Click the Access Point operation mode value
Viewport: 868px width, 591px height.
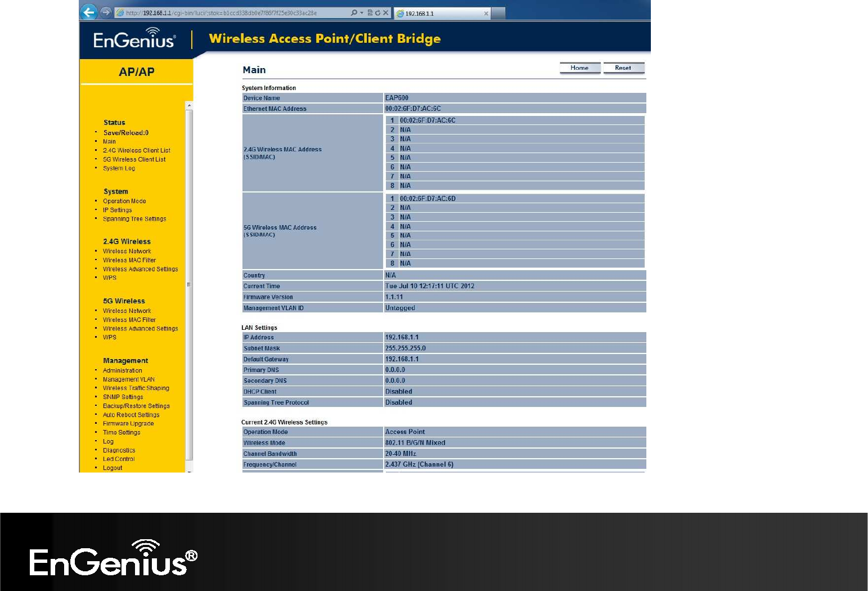[405, 432]
